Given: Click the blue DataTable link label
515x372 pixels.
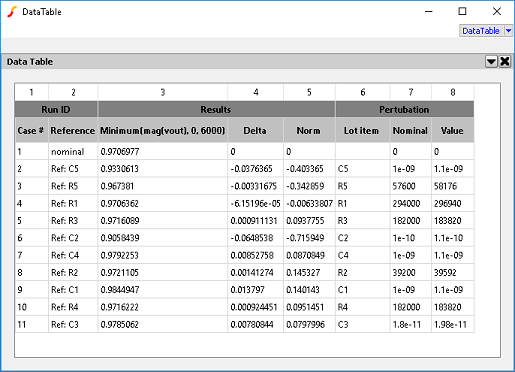Looking at the screenshot, I should 481,31.
